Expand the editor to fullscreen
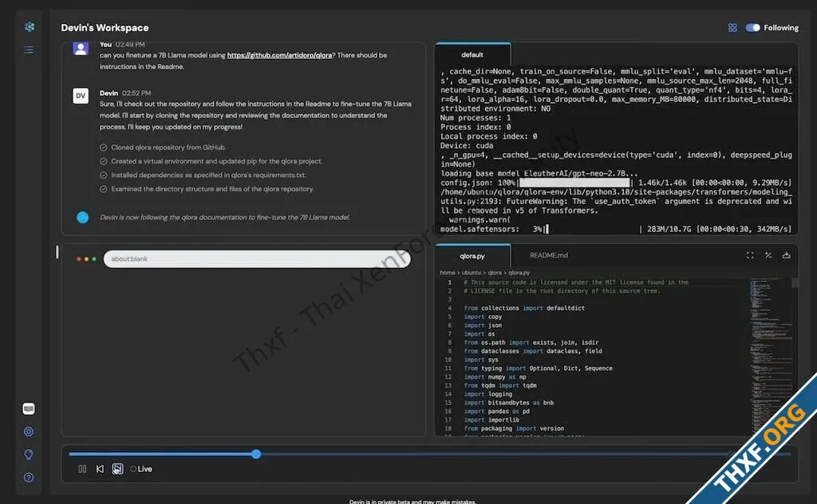 750,255
